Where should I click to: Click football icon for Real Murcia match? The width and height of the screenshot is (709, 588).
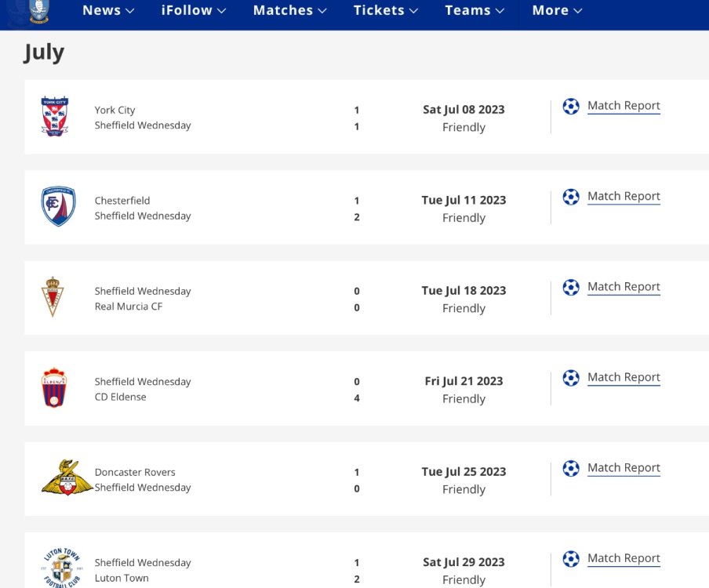(571, 287)
